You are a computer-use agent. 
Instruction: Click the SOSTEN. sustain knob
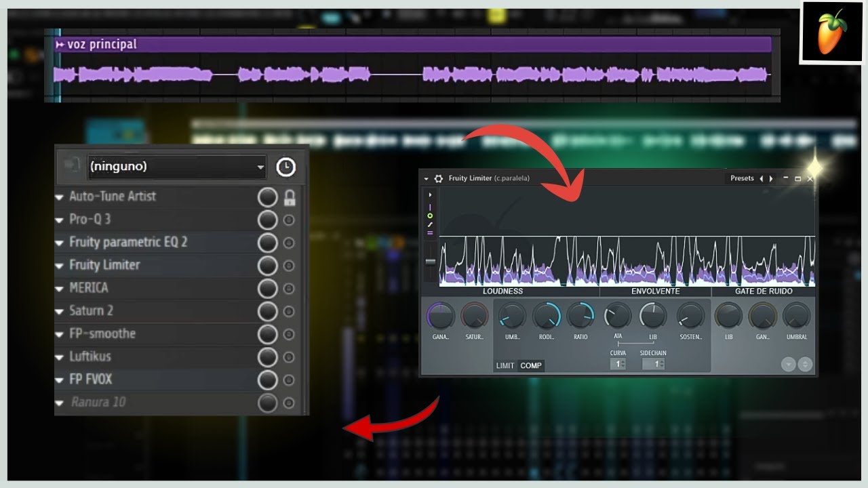tap(690, 317)
